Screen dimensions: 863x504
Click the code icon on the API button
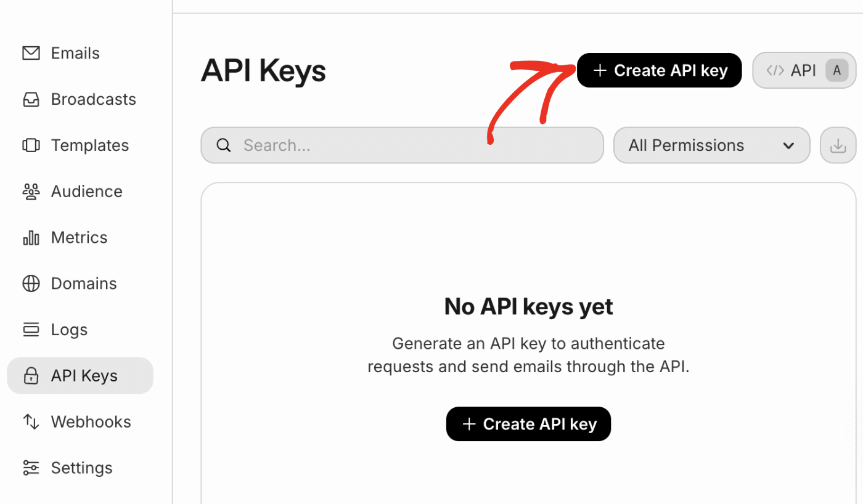tap(775, 70)
